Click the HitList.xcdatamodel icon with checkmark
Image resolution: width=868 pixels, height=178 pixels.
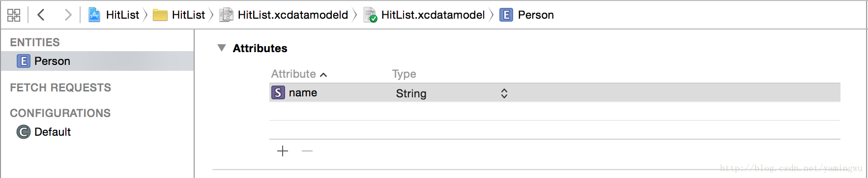click(x=370, y=15)
